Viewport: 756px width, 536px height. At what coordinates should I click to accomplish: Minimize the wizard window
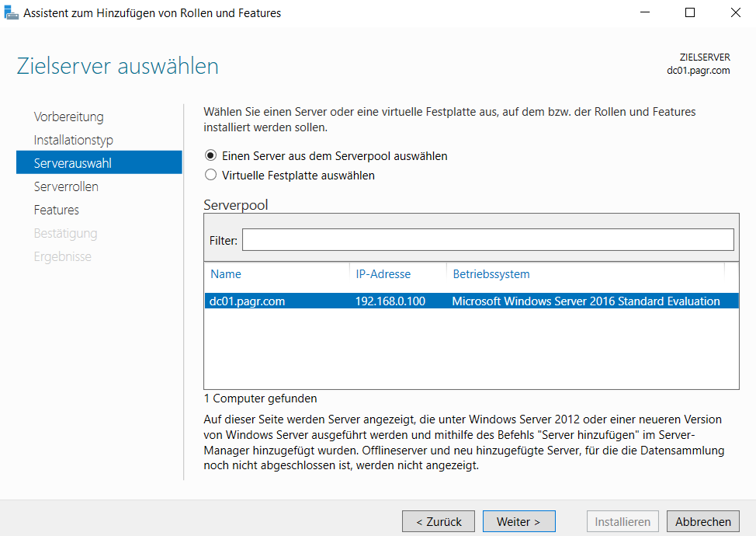coord(645,12)
